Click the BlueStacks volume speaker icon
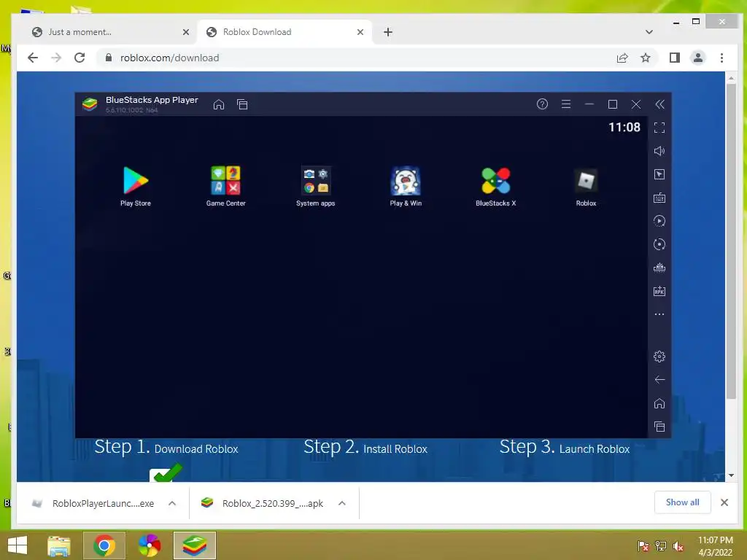Viewport: 747px width, 560px height. (659, 151)
